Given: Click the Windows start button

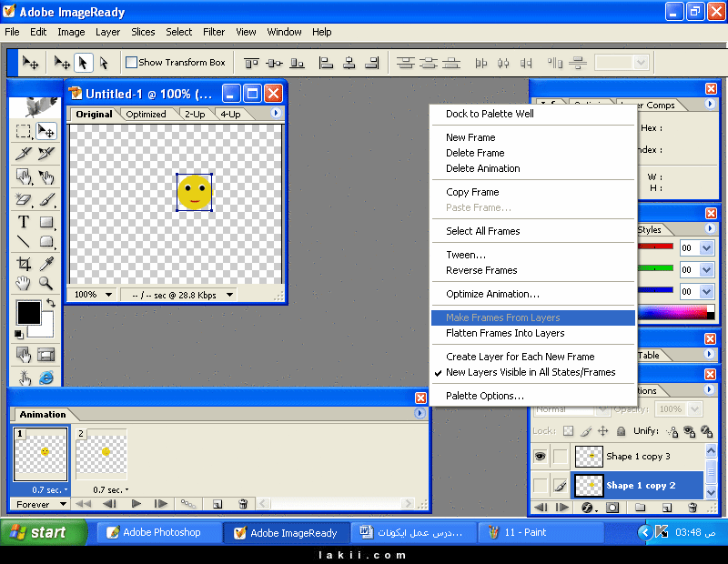Looking at the screenshot, I should [43, 532].
